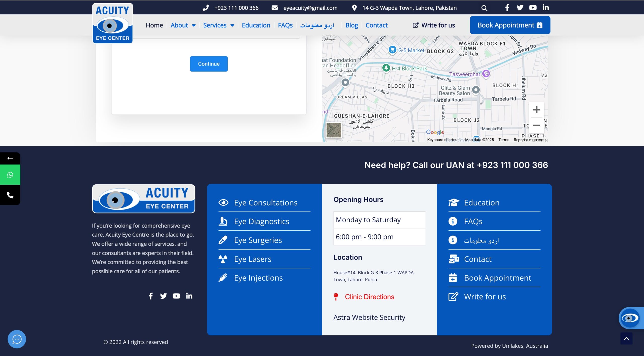Click the Continue button on the form
The width and height of the screenshot is (644, 356).
209,64
